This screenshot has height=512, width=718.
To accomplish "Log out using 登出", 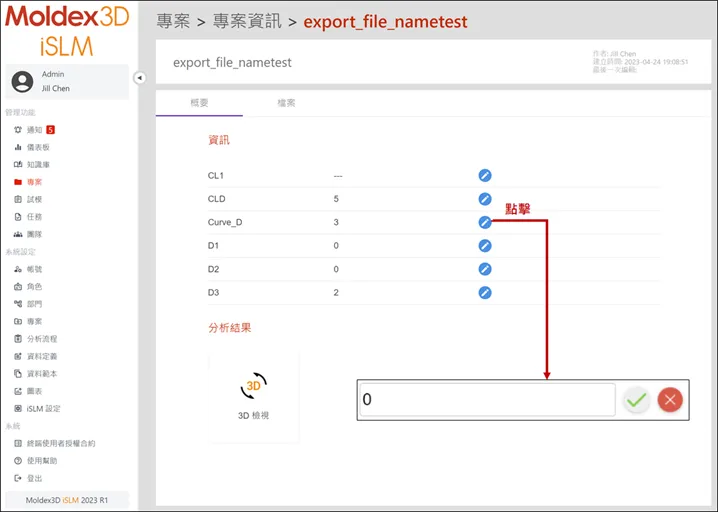I will click(x=28, y=478).
